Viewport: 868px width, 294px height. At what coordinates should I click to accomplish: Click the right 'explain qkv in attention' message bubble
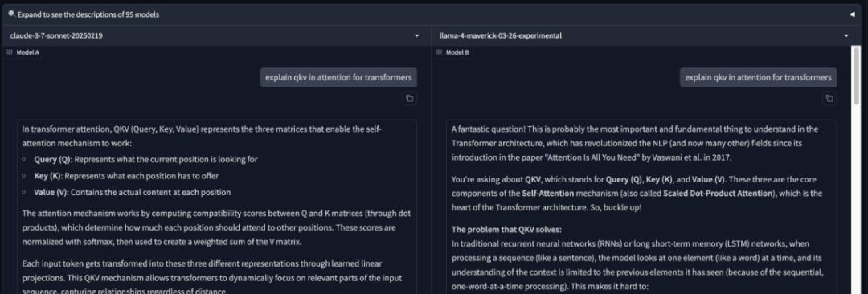pos(758,77)
